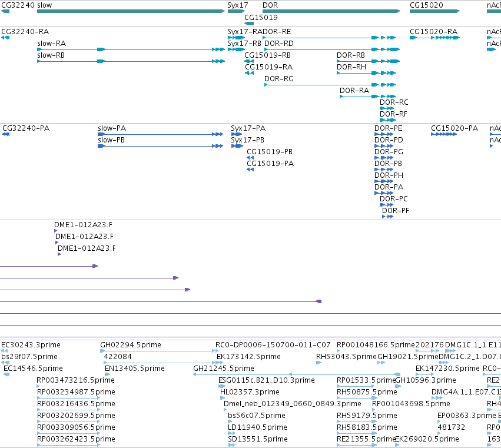Screen dimensions: 501x448
Task: Open EST EC30243.3prime
Action: click(31, 345)
